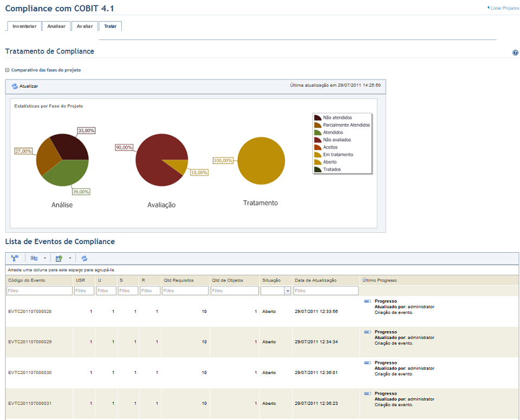Click the 33,00% label on Análise chart

coord(86,130)
